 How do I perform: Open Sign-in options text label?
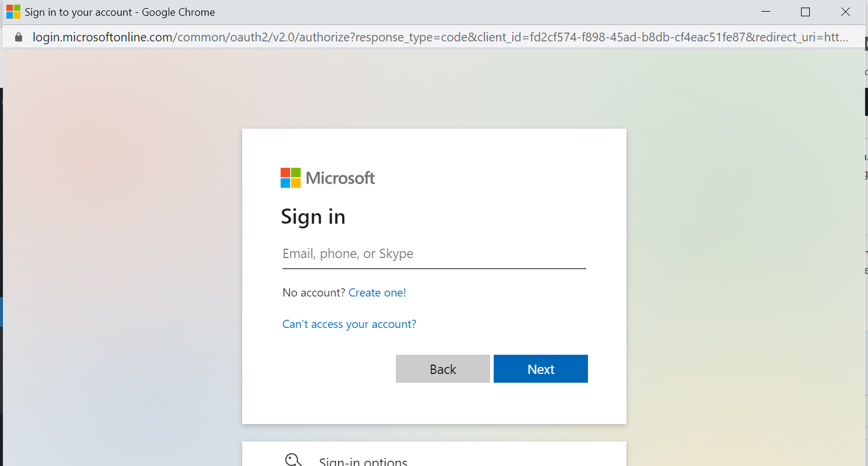click(x=363, y=461)
